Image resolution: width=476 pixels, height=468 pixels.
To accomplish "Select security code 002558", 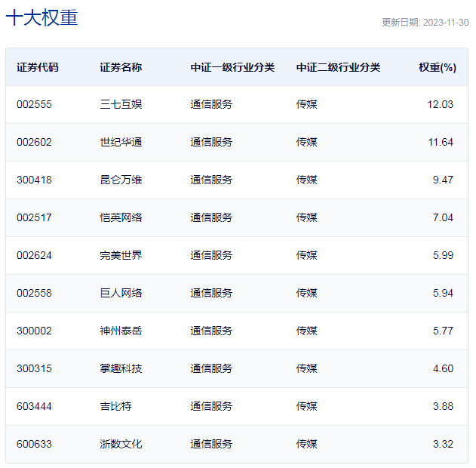I will (34, 293).
